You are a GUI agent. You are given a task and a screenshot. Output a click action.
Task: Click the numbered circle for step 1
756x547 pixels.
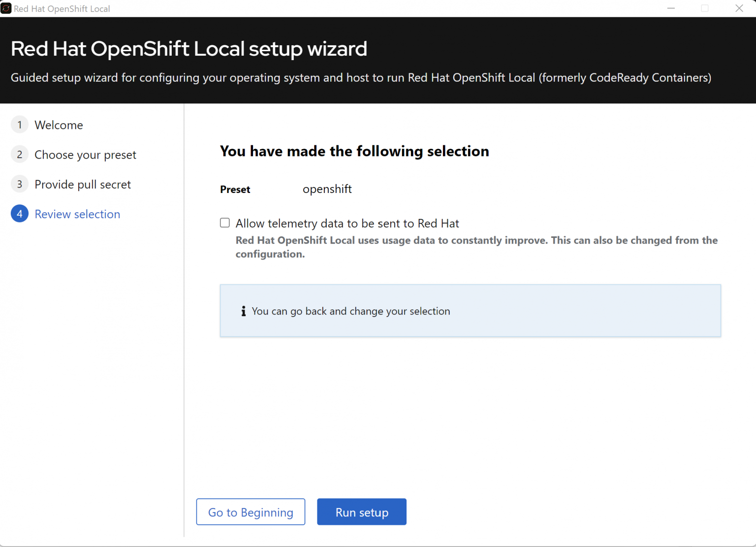coord(19,125)
